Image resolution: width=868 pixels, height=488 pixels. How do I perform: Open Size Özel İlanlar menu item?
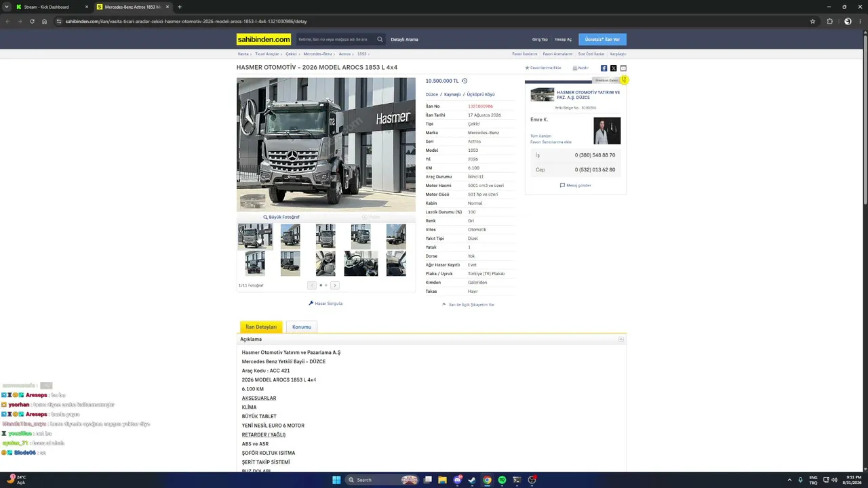591,54
